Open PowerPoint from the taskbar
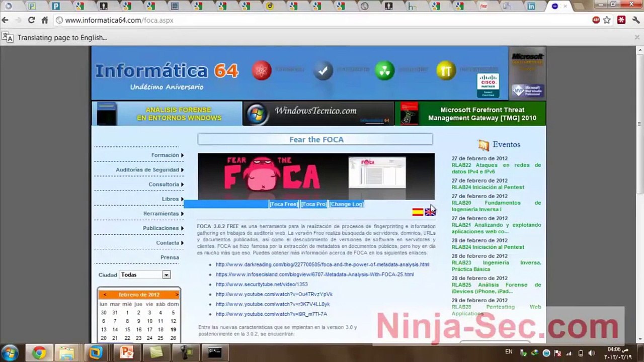 126,353
